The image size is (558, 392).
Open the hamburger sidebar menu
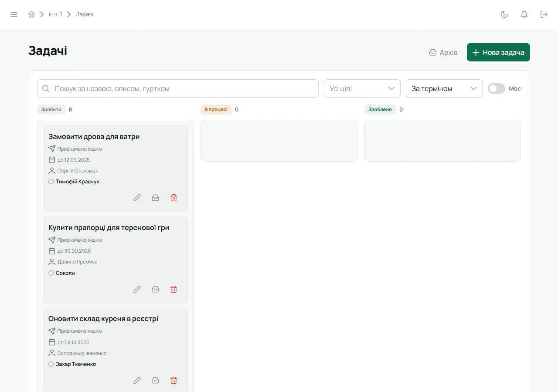coord(14,14)
